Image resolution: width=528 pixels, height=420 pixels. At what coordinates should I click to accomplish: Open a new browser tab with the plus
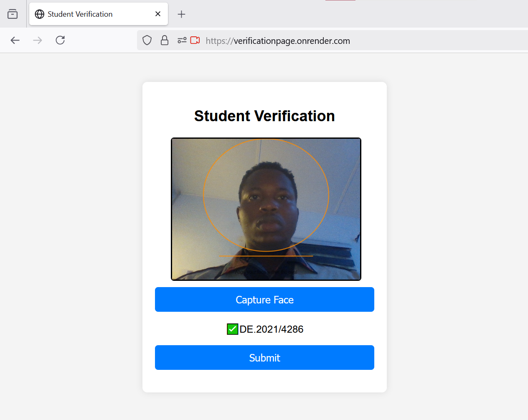181,14
